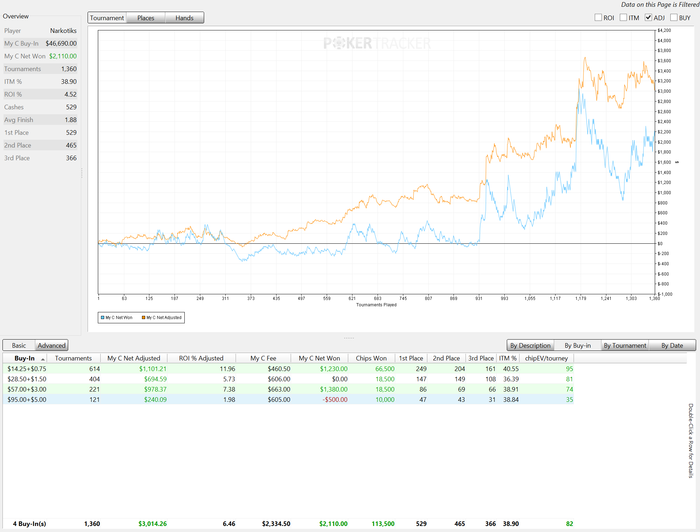Click the Player Narkotiks row
Viewport: 700px width, 532px height.
[40, 31]
